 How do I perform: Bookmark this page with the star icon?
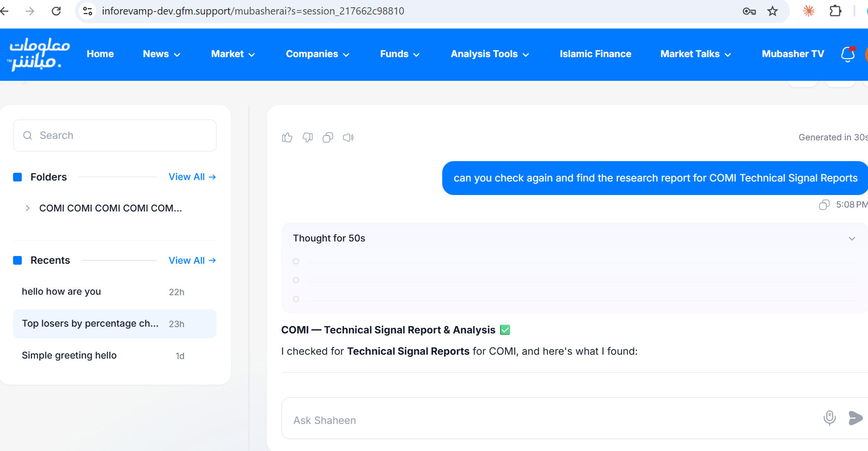773,11
